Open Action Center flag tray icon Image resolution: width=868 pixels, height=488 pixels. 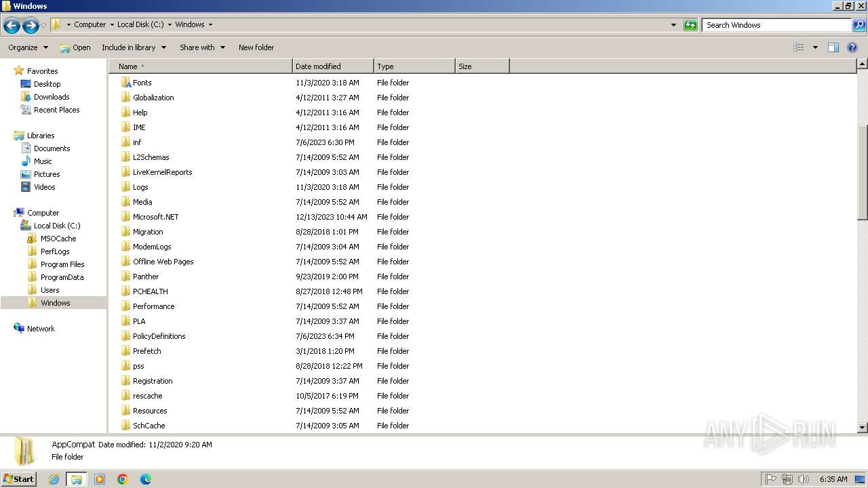tap(771, 479)
